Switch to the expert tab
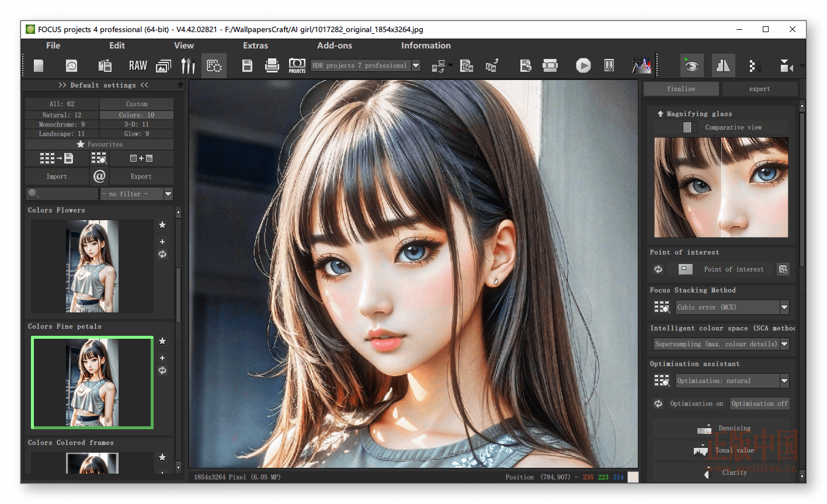This screenshot has height=504, width=827. 759,89
